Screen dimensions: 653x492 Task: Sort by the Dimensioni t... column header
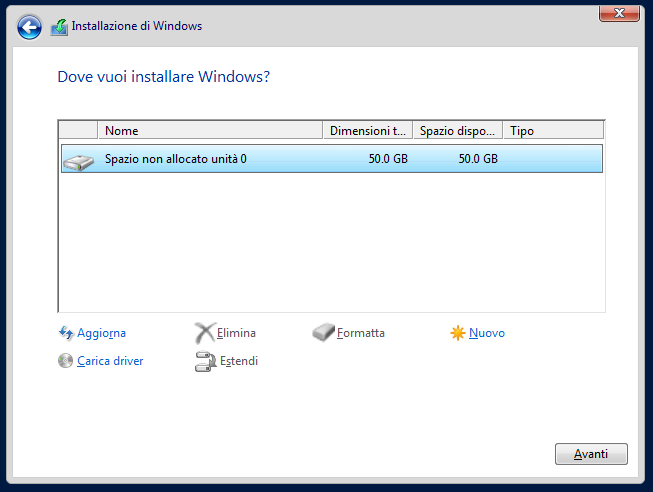(x=368, y=130)
